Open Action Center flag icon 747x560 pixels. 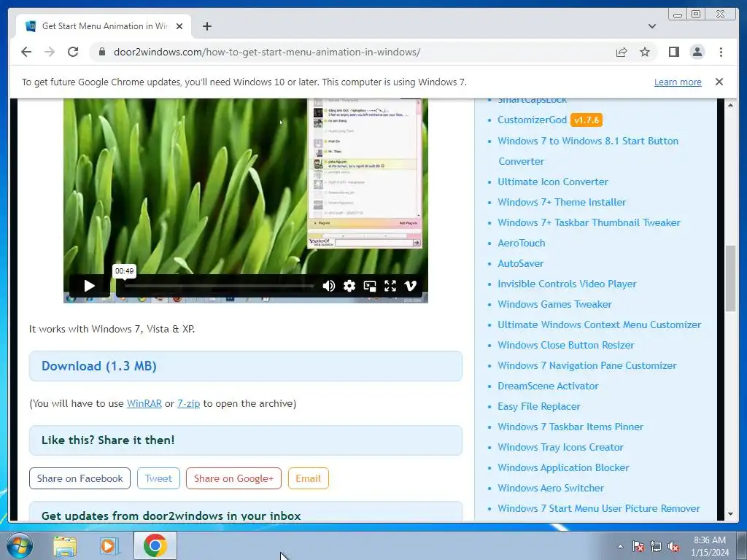click(638, 546)
